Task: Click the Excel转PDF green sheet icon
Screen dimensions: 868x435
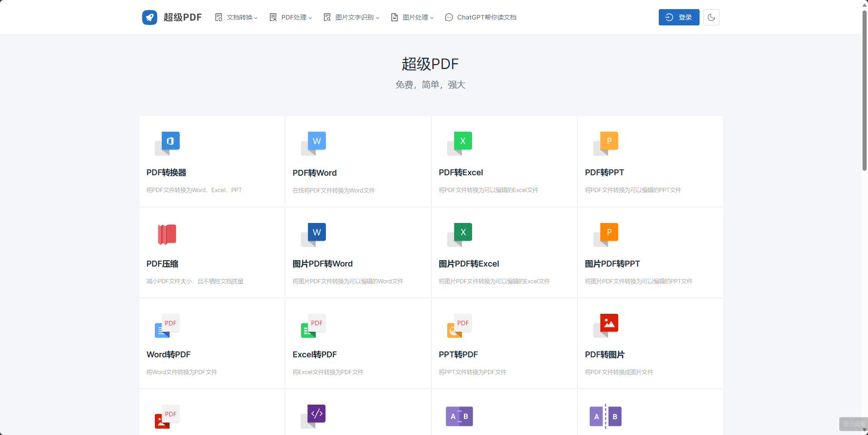Action: 314,325
